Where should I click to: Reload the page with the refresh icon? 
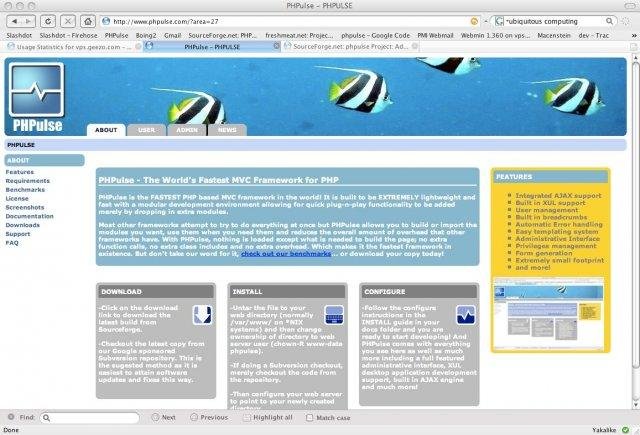[x=48, y=21]
